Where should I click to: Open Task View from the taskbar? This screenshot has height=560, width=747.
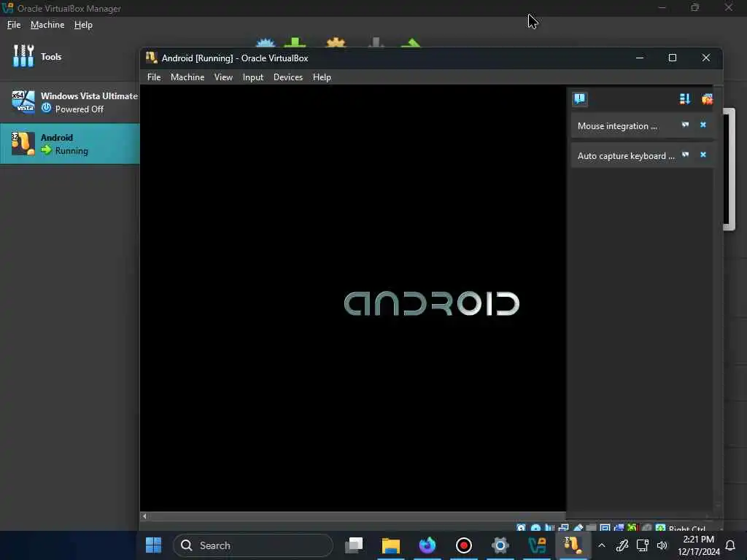(x=354, y=545)
